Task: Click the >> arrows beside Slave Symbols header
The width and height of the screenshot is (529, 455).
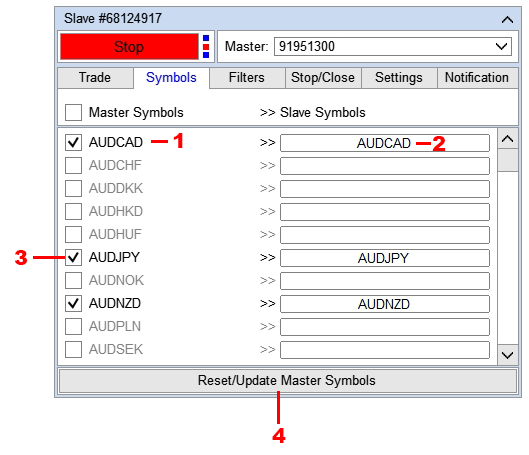Action: click(x=268, y=113)
